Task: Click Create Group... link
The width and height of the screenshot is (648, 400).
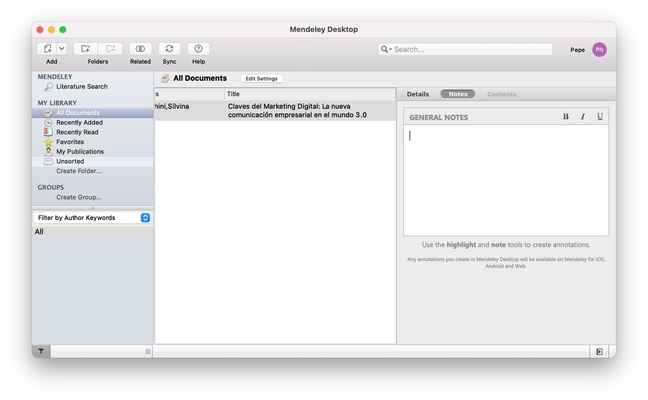Action: click(79, 198)
